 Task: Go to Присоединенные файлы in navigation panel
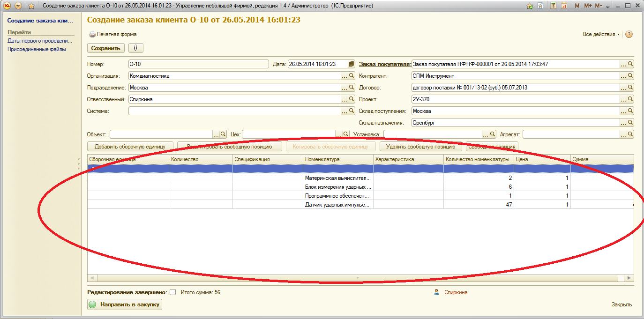pyautogui.click(x=37, y=49)
